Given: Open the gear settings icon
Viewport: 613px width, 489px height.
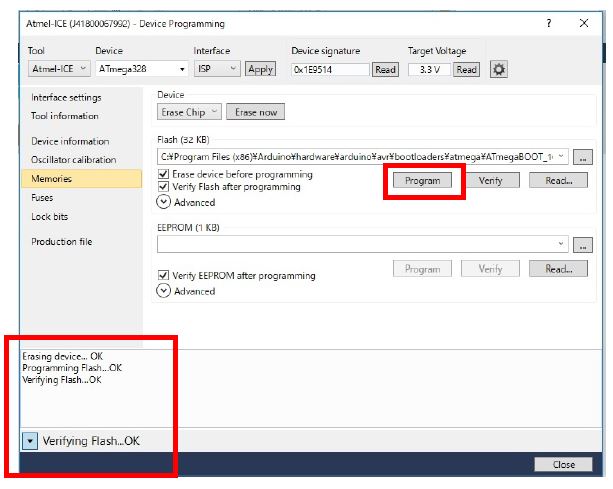Looking at the screenshot, I should [x=498, y=69].
